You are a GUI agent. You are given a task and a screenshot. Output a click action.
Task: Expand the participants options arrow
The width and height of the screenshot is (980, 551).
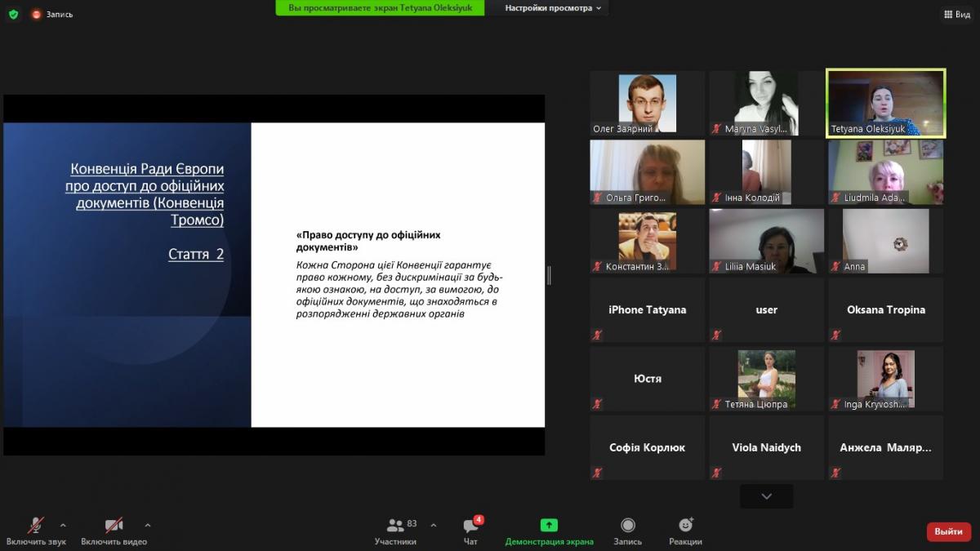coord(433,525)
